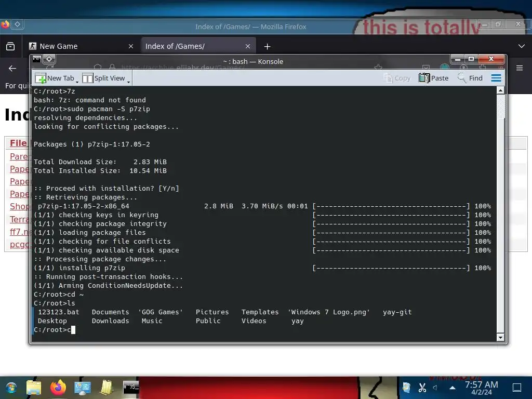
Task: Click the show desktop button
Action: (x=517, y=388)
